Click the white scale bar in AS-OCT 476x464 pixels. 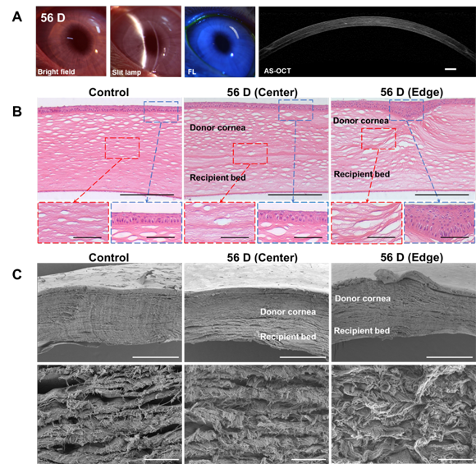[451, 69]
